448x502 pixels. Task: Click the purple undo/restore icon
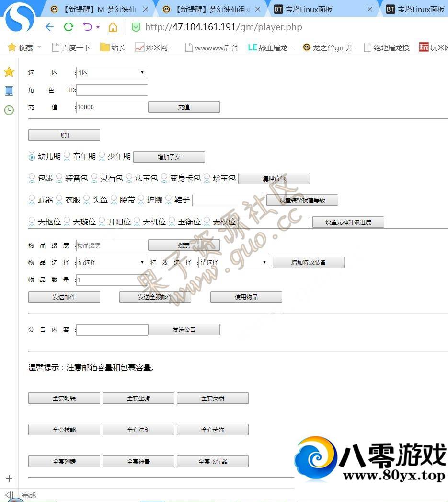87,26
